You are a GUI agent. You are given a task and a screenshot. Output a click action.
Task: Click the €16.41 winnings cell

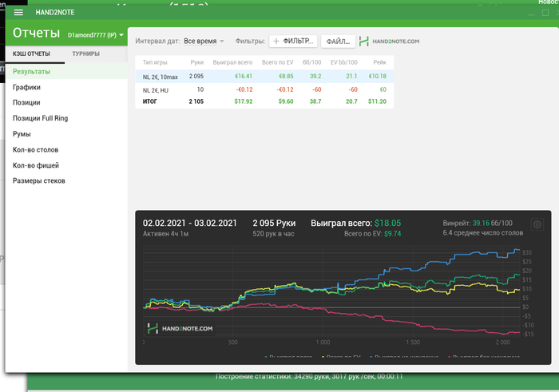tap(244, 77)
